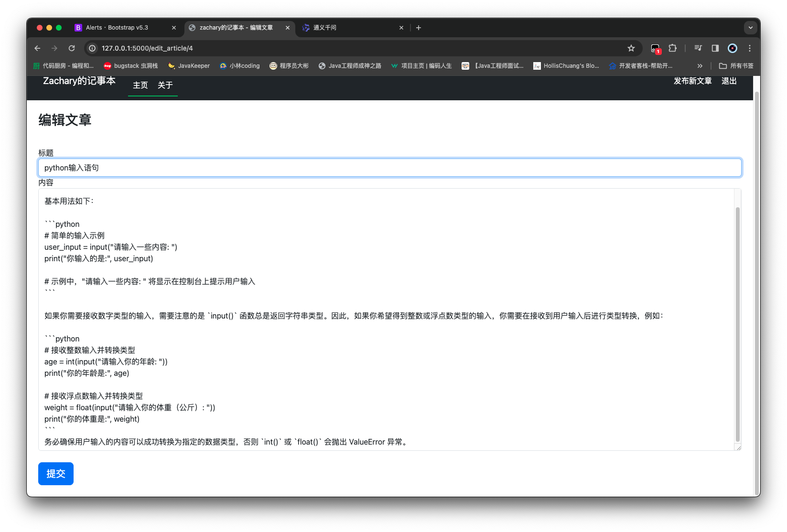The image size is (787, 532).
Task: Switch to zachary的记事本 - 编辑文章 tab
Action: pyautogui.click(x=236, y=28)
